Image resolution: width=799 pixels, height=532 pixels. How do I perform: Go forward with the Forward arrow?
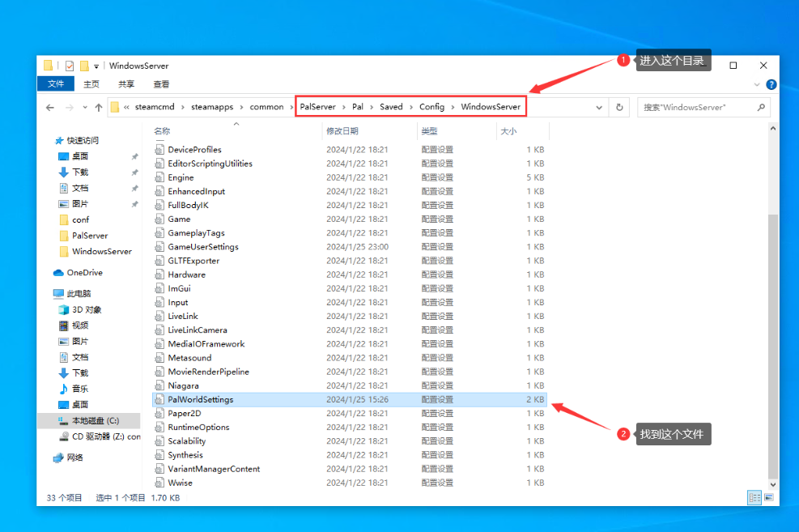pyautogui.click(x=70, y=108)
